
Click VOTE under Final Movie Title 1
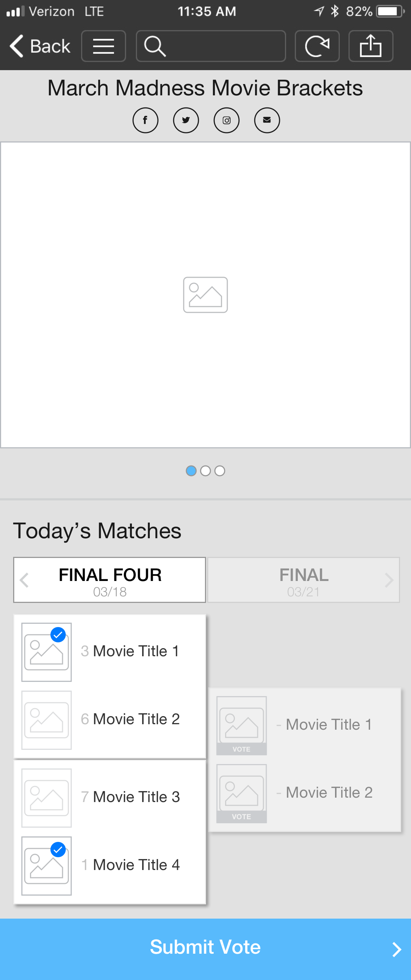pyautogui.click(x=241, y=749)
